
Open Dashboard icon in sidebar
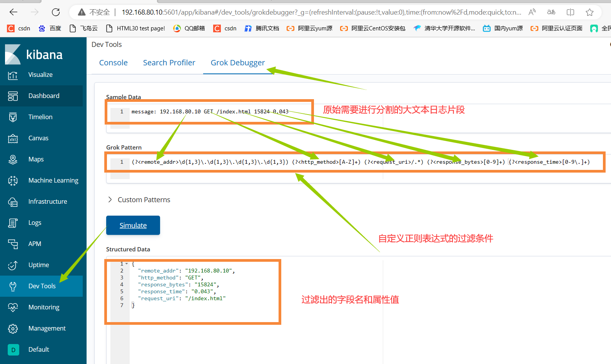coord(13,96)
